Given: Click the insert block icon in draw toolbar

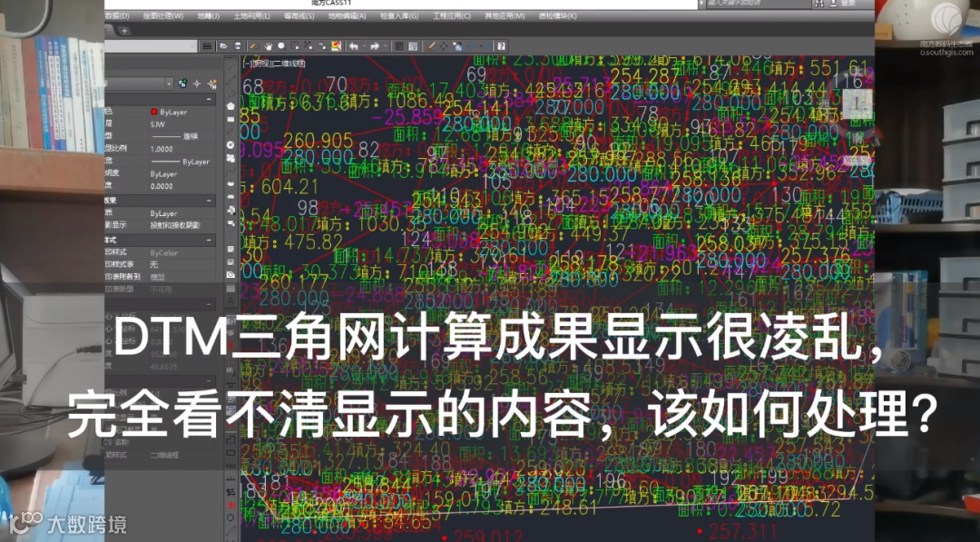Looking at the screenshot, I should (x=230, y=210).
